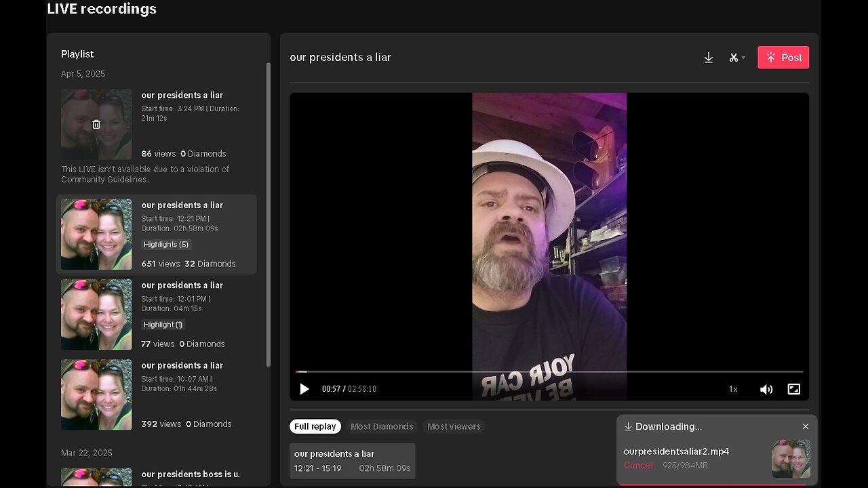This screenshot has height=488, width=868.
Task: Download the current LIVE recording
Action: pos(709,58)
